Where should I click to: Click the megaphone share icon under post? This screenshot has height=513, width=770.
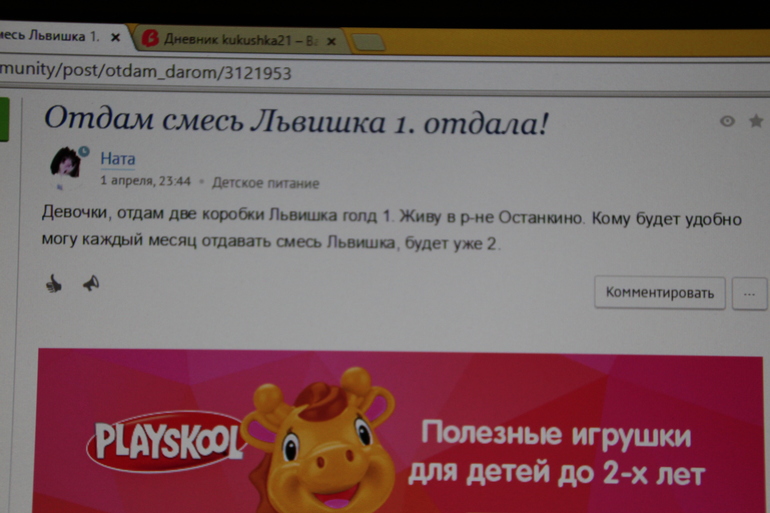point(90,284)
